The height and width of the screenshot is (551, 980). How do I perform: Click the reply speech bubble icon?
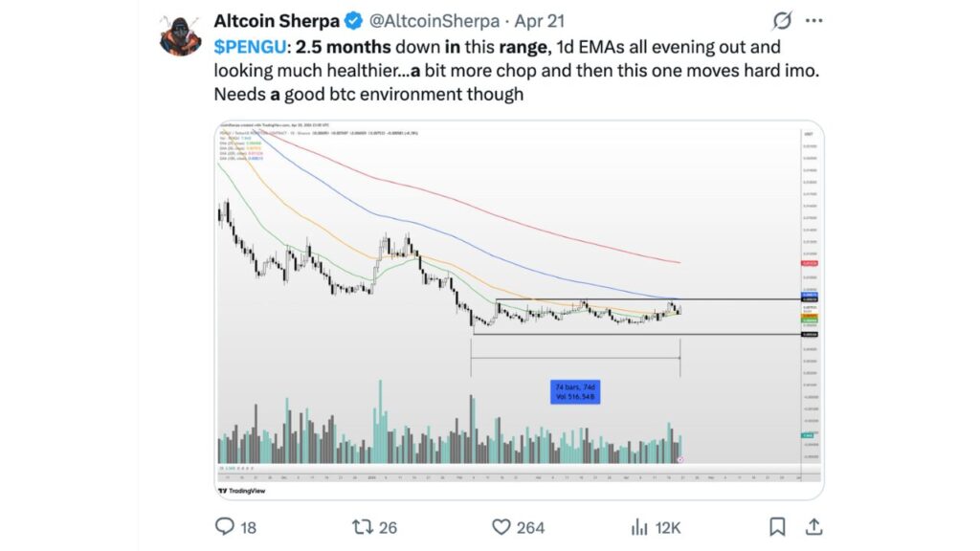click(x=222, y=527)
